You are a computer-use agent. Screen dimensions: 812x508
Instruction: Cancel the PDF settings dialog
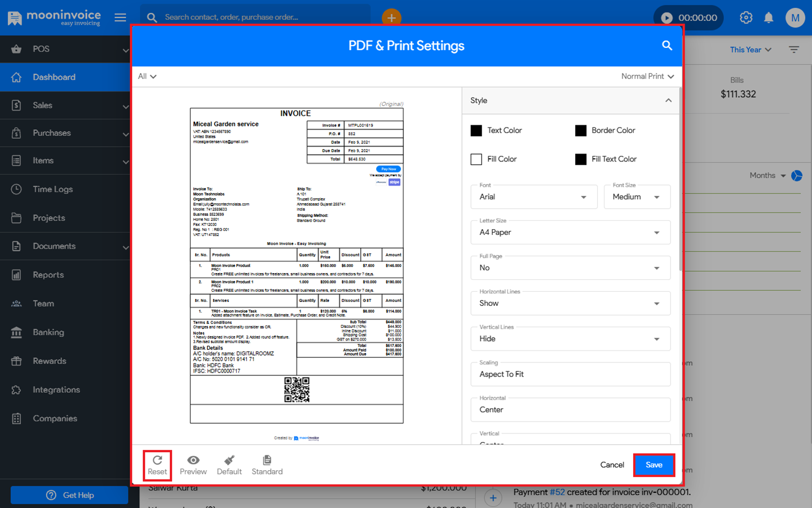[x=612, y=465]
